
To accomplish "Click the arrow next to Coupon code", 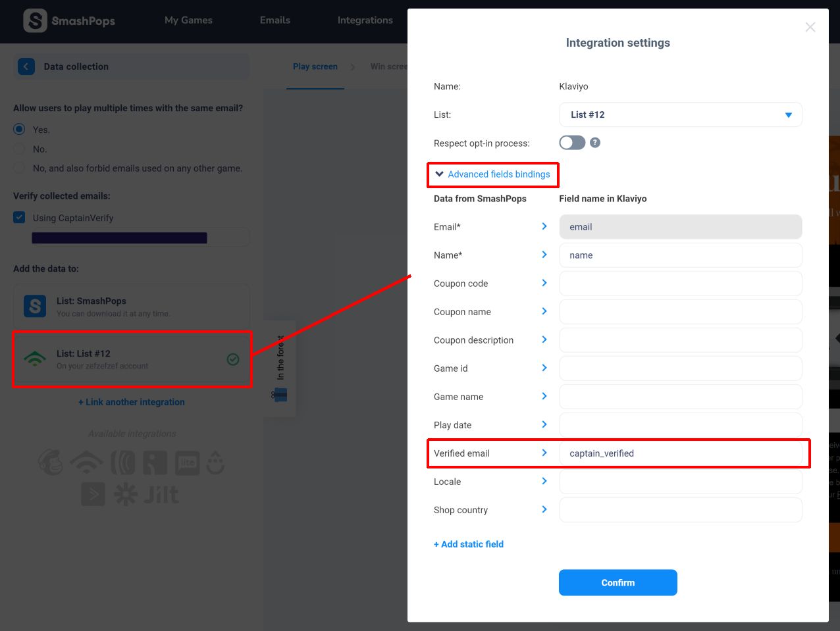I will 544,283.
